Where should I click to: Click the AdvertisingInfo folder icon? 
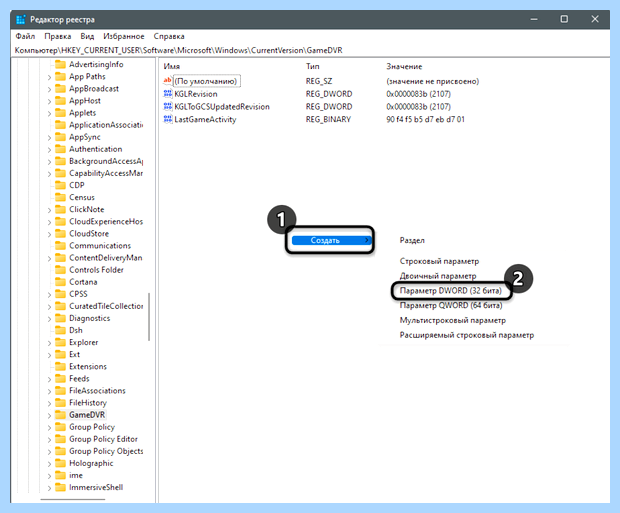click(60, 64)
